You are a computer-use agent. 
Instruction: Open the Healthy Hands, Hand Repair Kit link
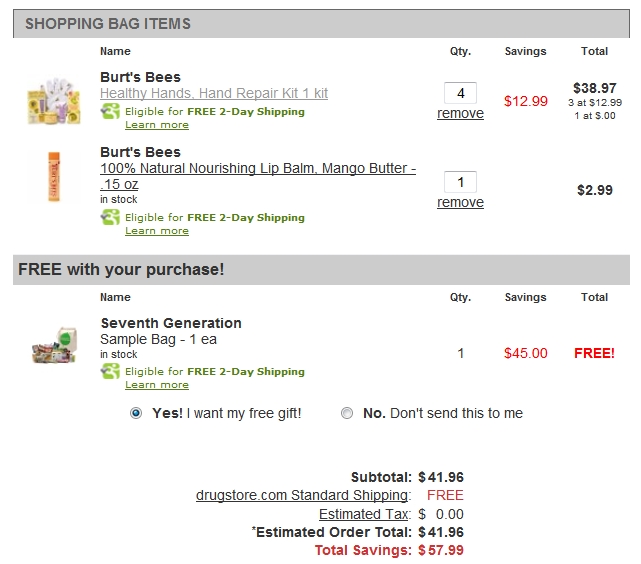click(x=214, y=93)
